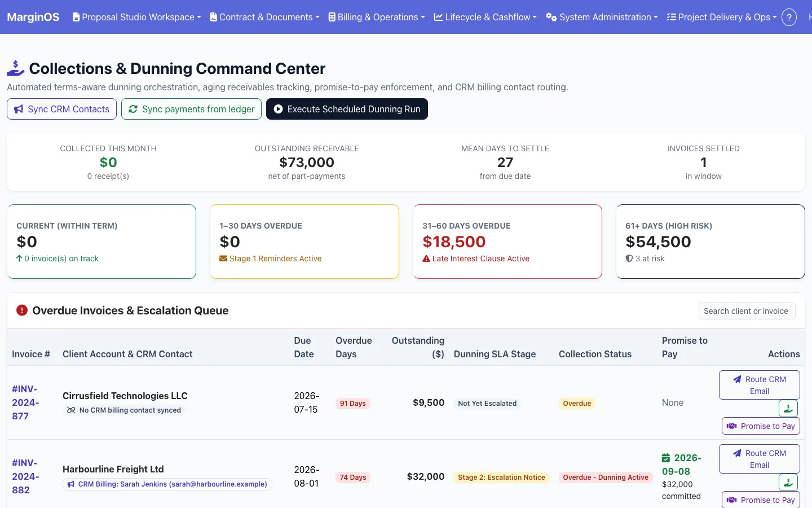Click the calendar-check icon beside 2026-09-08 promise date
Image resolution: width=812 pixels, height=508 pixels.
pos(666,458)
